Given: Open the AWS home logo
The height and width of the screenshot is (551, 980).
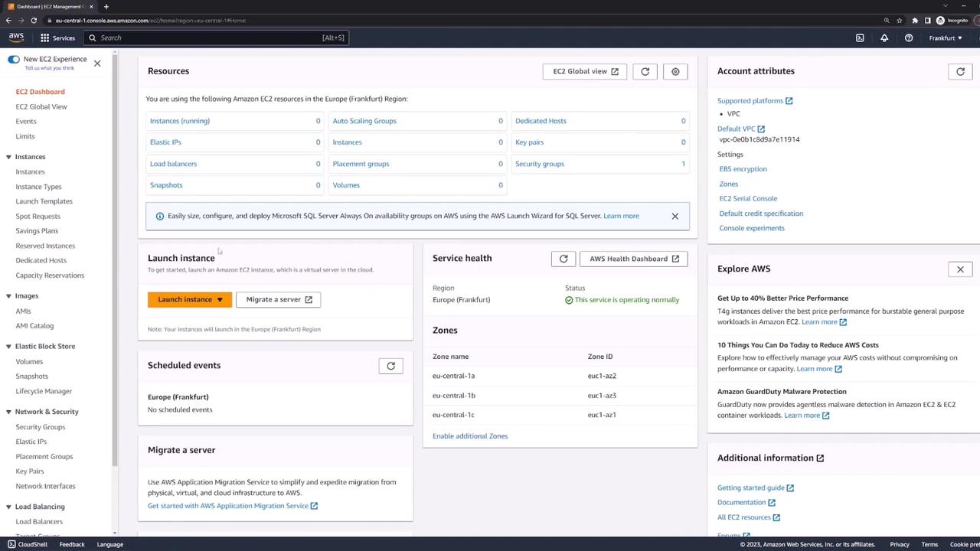Looking at the screenshot, I should [x=16, y=37].
